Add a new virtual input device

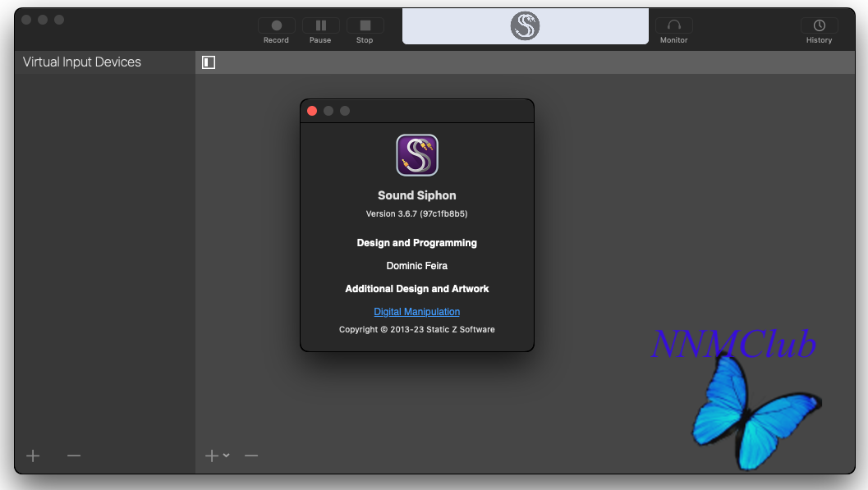[x=33, y=456]
